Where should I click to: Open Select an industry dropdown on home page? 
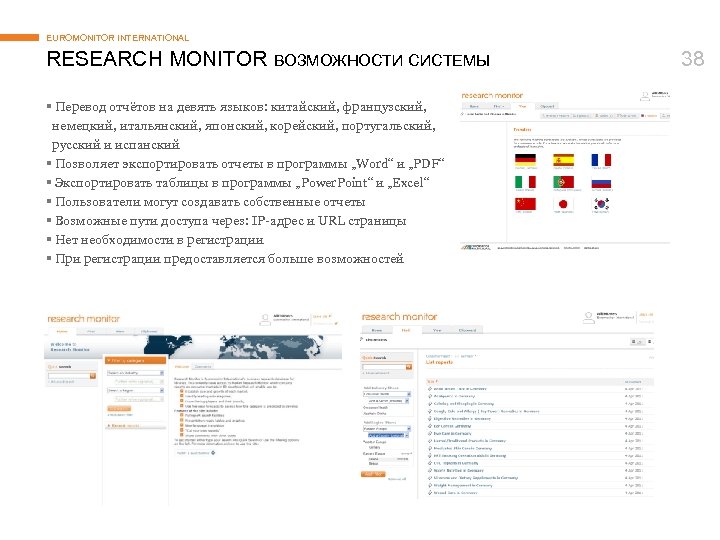click(135, 373)
